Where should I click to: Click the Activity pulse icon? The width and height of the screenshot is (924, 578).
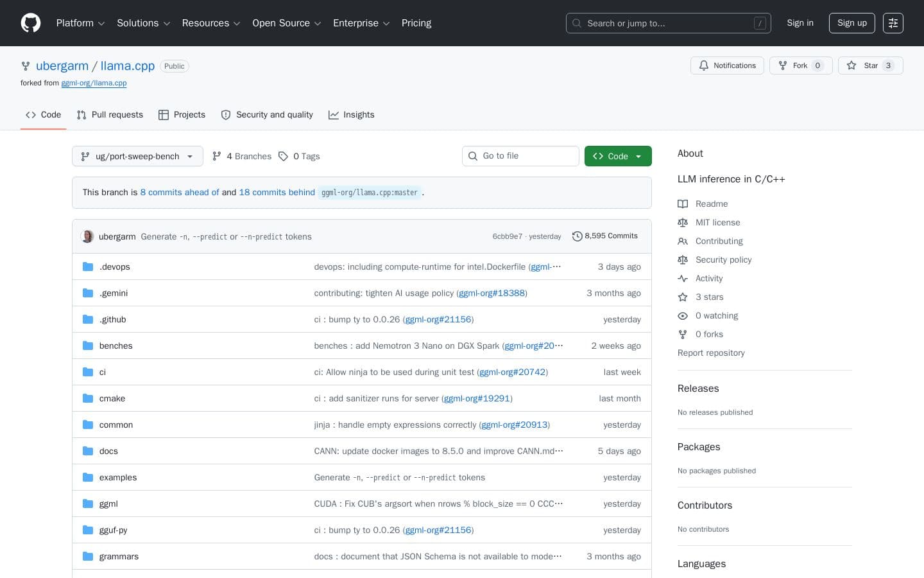click(683, 278)
